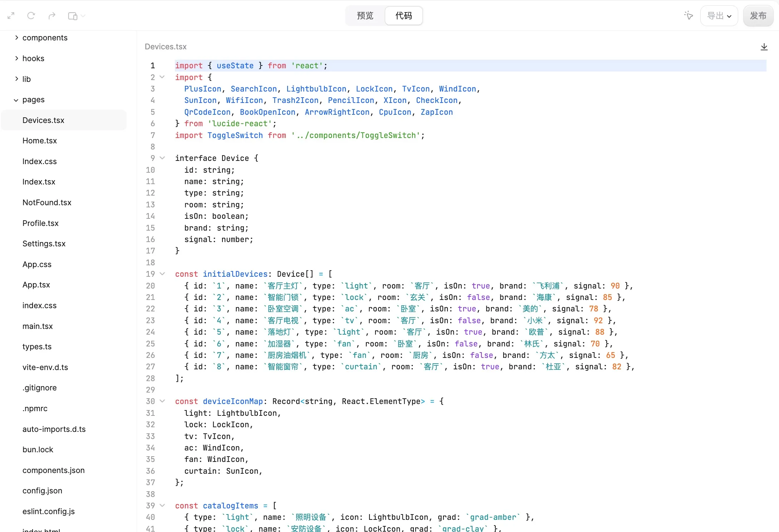Download the Devices.tsx file
Screen dimensions: 779x532
[764, 47]
